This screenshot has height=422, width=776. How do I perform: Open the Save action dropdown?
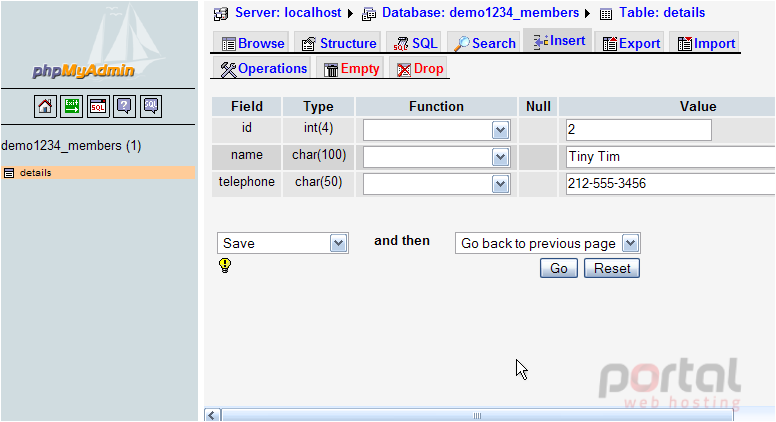click(283, 243)
